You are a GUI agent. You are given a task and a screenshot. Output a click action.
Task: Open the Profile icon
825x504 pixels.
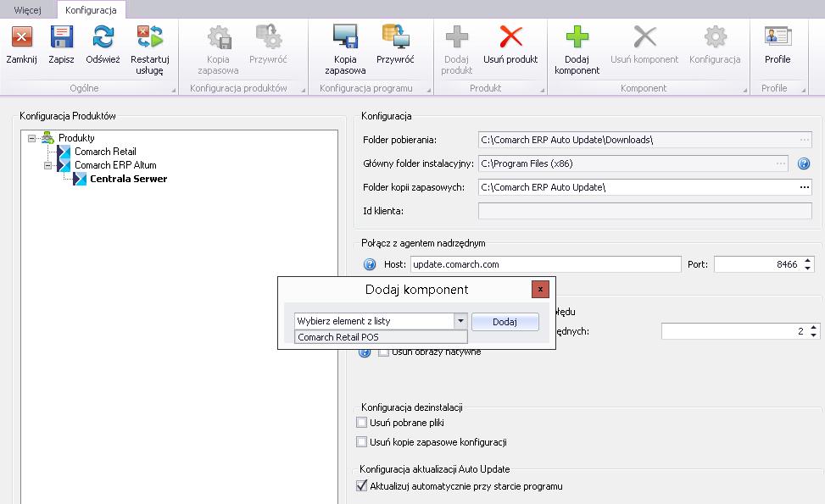(778, 36)
